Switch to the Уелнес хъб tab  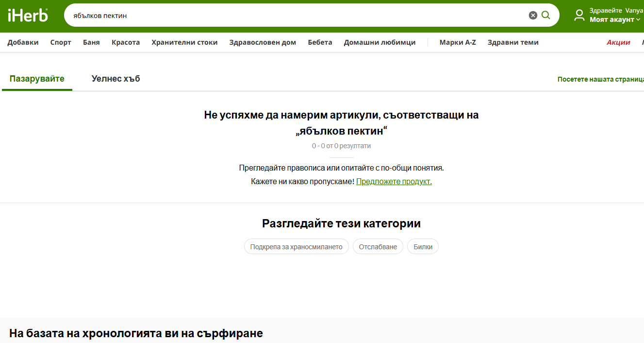[116, 79]
